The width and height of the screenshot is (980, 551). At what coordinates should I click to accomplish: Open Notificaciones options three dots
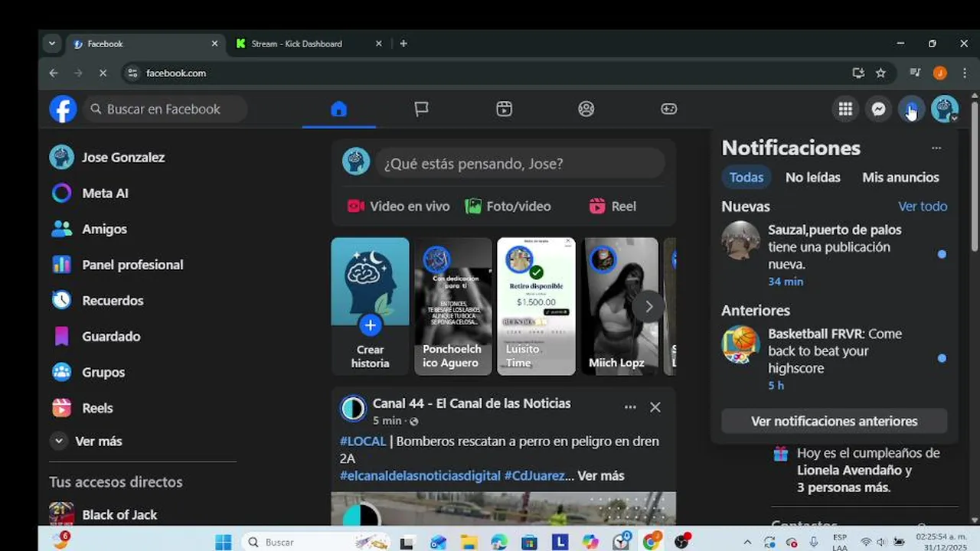(x=936, y=148)
